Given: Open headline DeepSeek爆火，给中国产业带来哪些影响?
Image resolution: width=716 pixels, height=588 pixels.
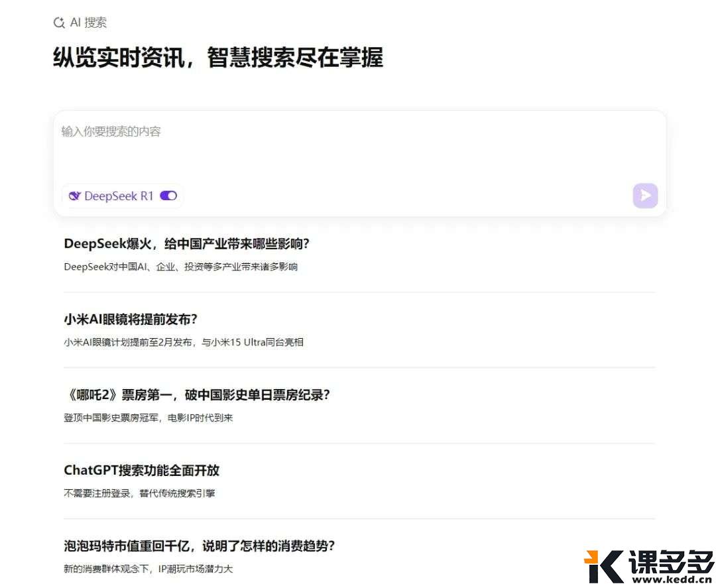Looking at the screenshot, I should 187,244.
